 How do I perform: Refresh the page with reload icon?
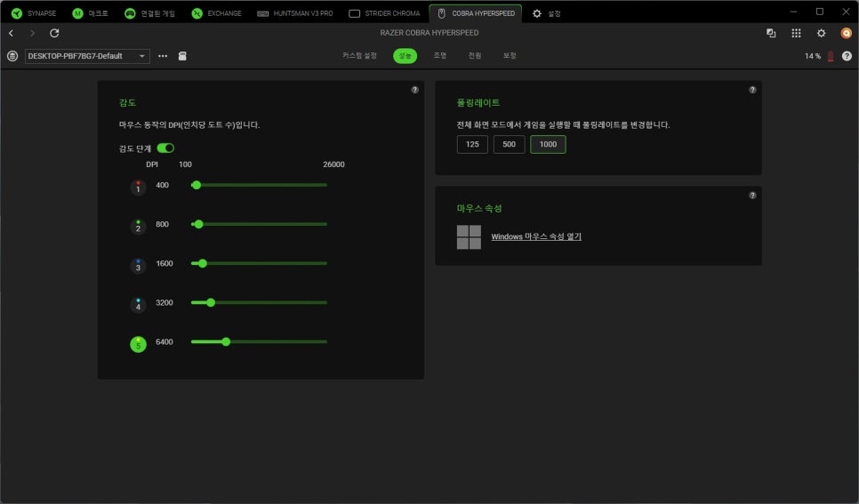pyautogui.click(x=54, y=34)
